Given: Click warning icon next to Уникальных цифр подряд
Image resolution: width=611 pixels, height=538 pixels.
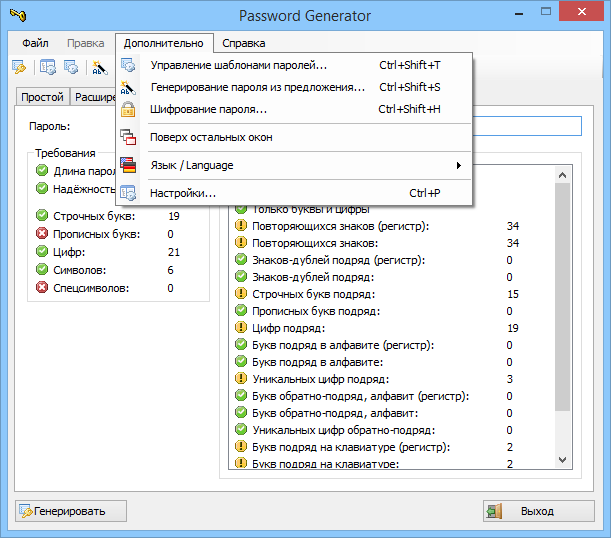Looking at the screenshot, I should coord(241,378).
